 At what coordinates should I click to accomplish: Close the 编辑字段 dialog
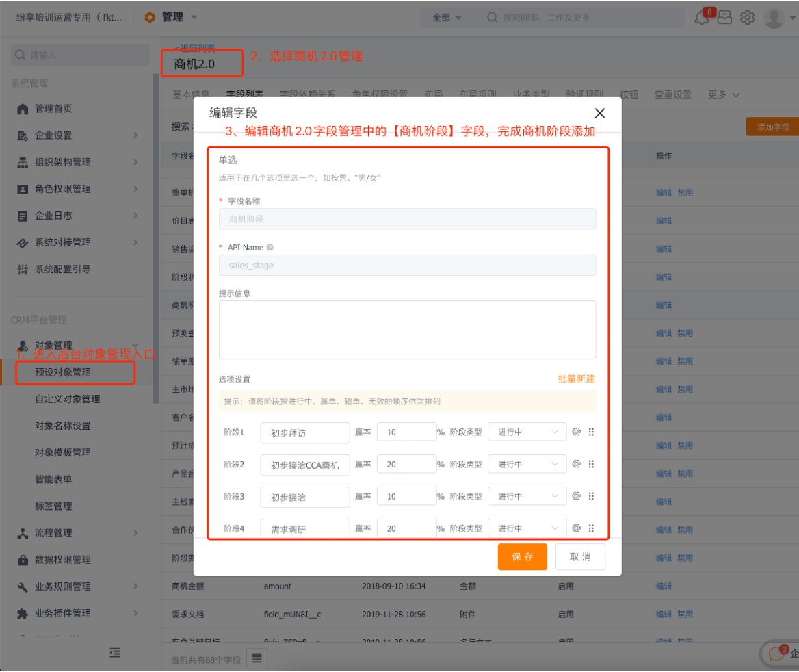599,114
